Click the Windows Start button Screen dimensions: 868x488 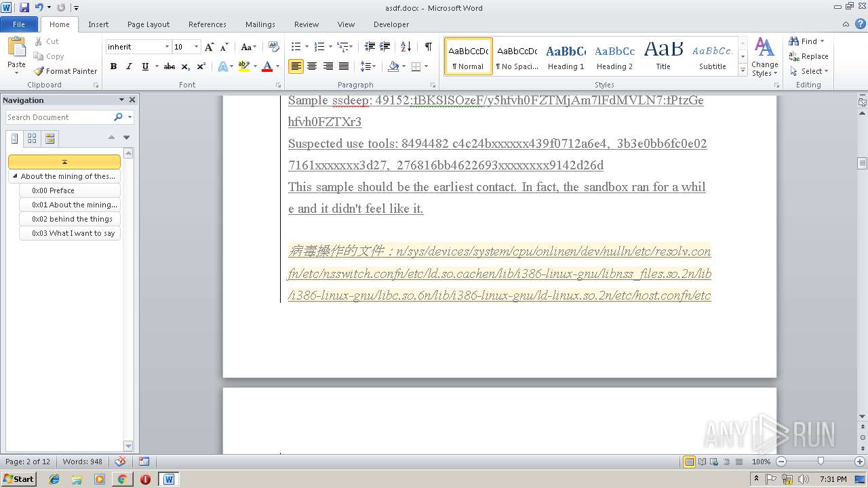coord(18,479)
